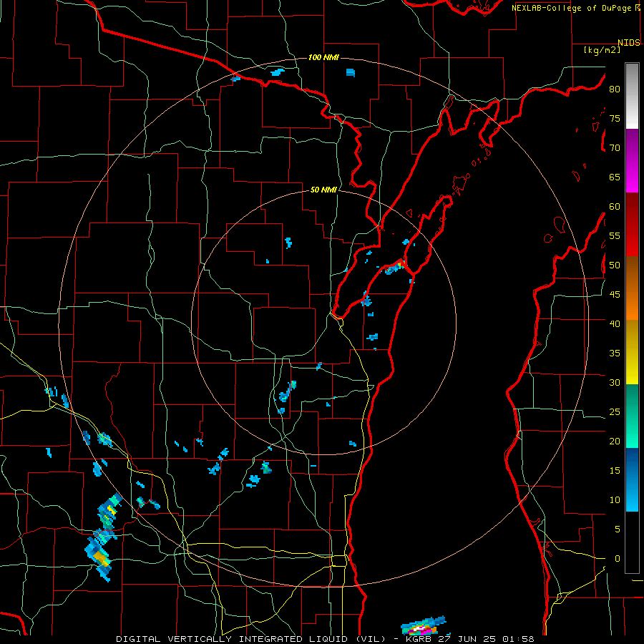
Task: Click the NEXLAB-College of DuPage label
Action: pyautogui.click(x=572, y=8)
